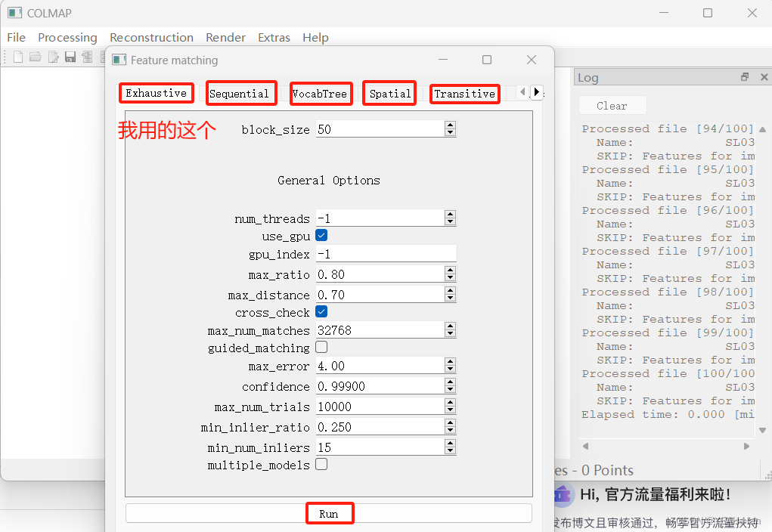772x532 pixels.
Task: Open the Render menu
Action: pyautogui.click(x=225, y=37)
